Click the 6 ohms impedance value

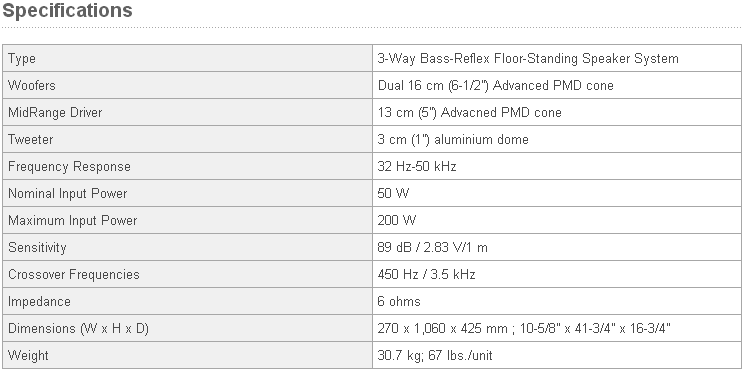coord(399,302)
